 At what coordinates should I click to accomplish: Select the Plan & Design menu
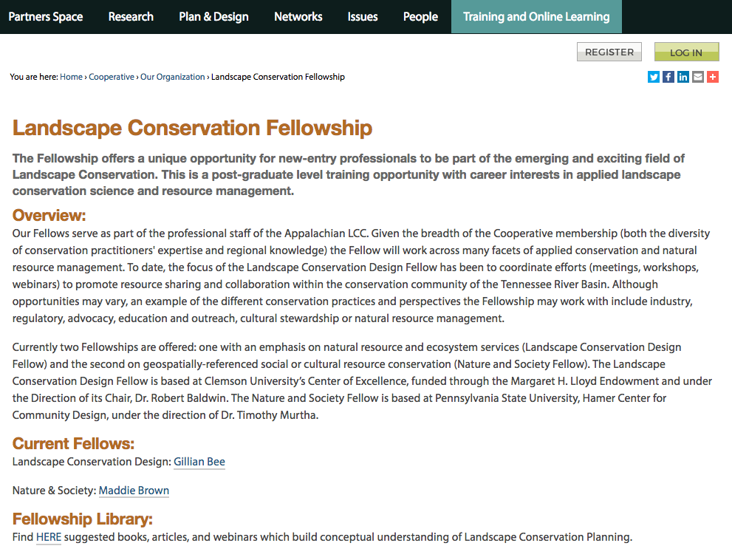[213, 16]
